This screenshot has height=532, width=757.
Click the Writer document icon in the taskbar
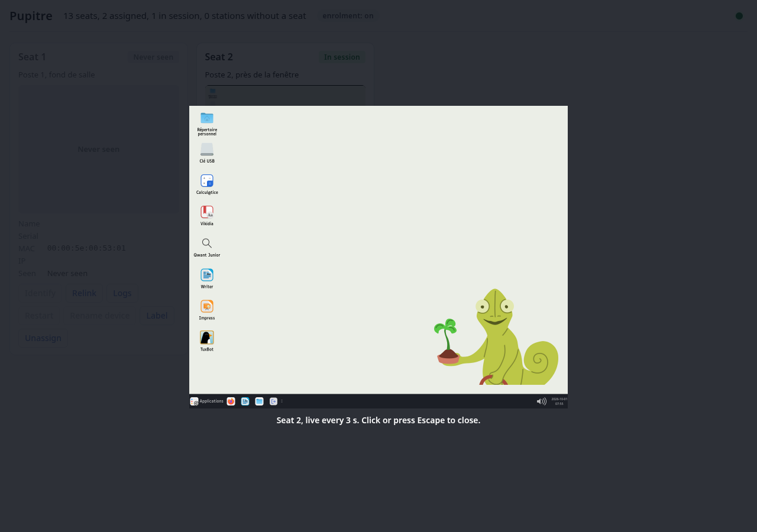(x=245, y=401)
